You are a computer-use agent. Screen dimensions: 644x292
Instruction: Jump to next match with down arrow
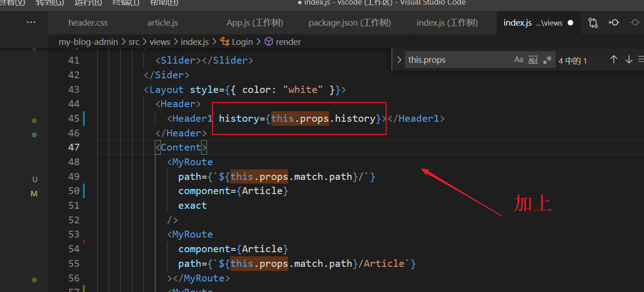coord(629,59)
